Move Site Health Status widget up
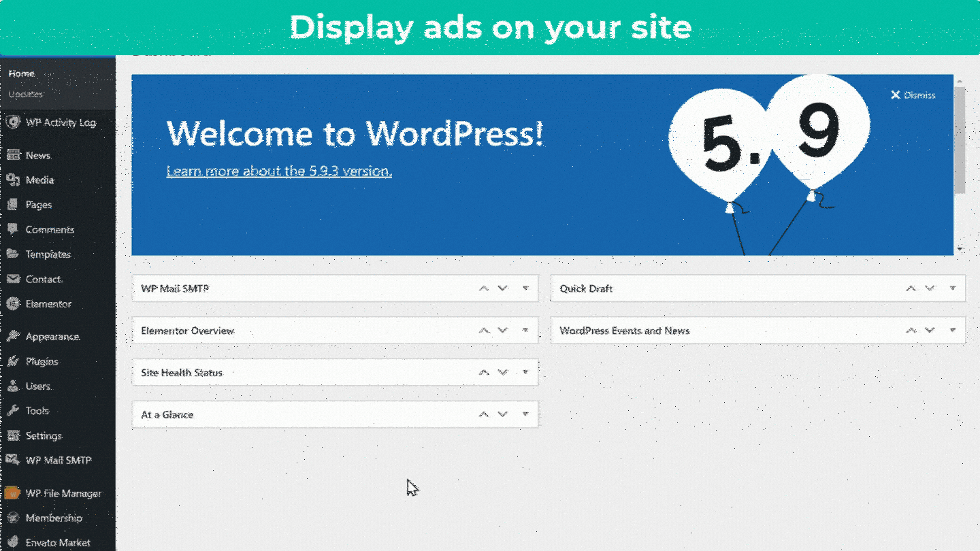 tap(484, 372)
